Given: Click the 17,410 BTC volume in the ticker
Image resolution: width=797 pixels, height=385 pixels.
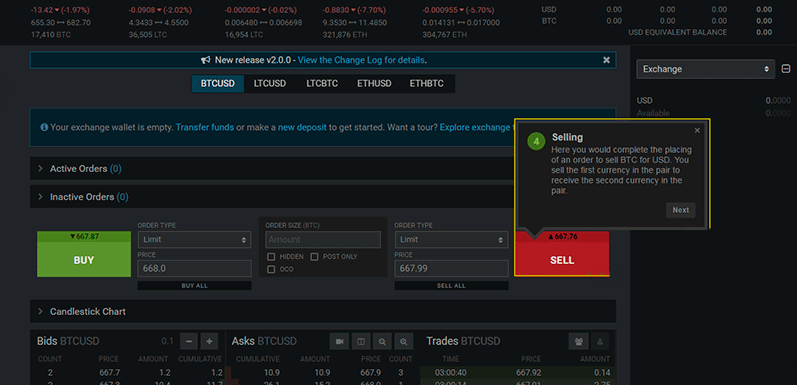Looking at the screenshot, I should [x=50, y=35].
